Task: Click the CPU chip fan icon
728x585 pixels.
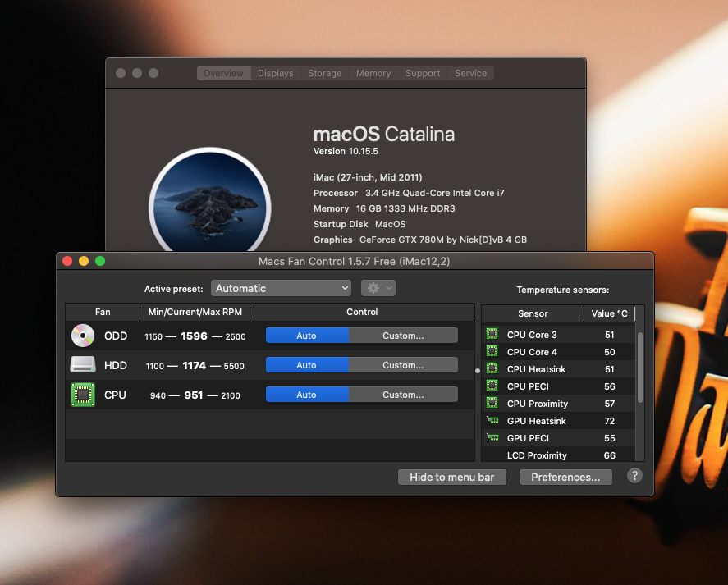Action: (x=83, y=395)
